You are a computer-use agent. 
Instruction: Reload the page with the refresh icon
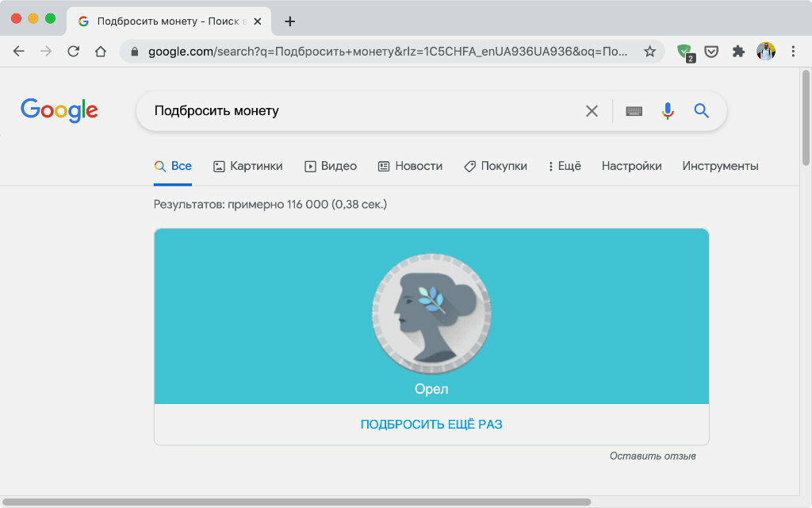coord(74,52)
